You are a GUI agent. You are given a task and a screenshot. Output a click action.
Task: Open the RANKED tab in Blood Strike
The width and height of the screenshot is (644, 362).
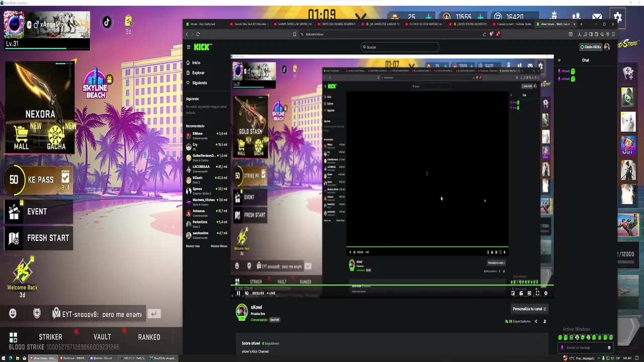point(149,337)
